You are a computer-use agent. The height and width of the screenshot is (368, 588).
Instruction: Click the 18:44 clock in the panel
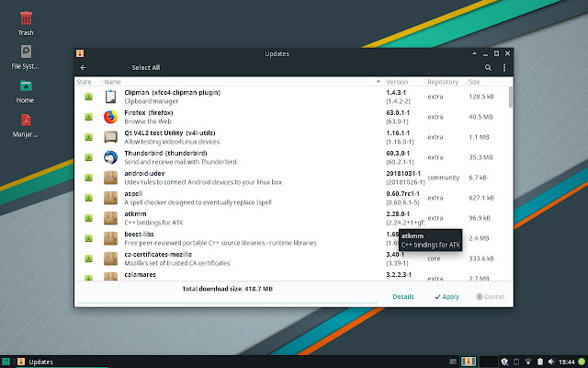point(567,362)
